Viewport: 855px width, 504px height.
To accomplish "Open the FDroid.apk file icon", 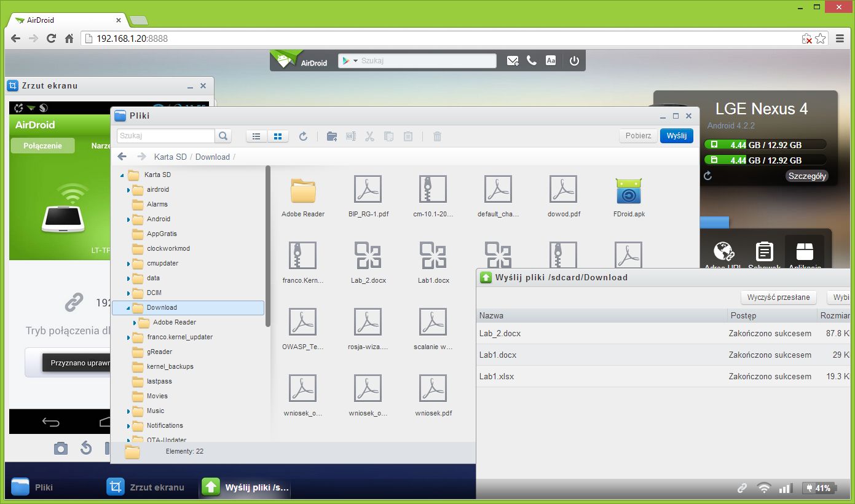I will 628,191.
